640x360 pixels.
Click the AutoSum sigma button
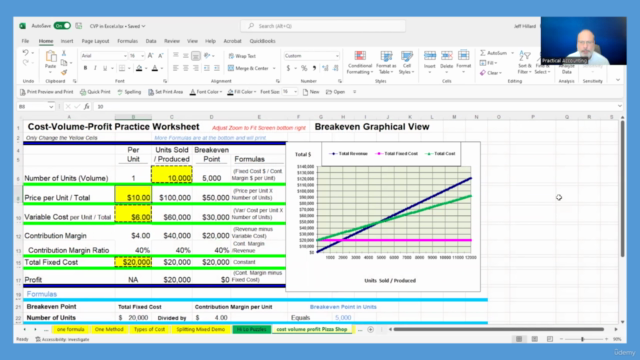tap(493, 53)
